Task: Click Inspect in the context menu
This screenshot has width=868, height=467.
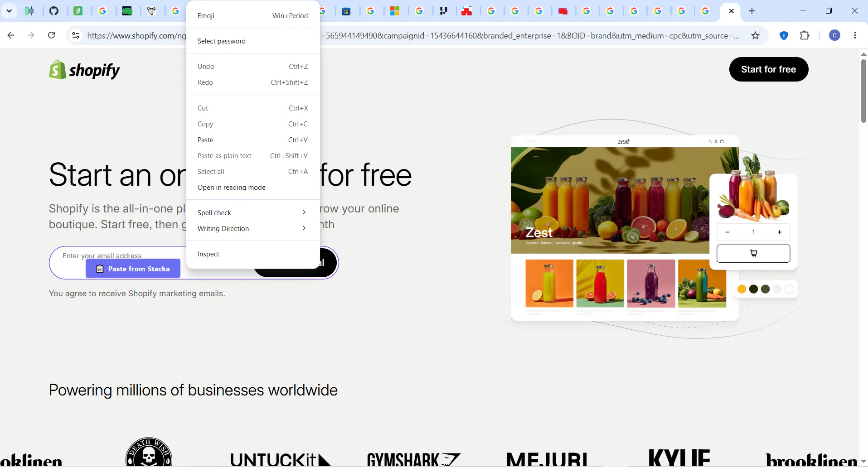Action: 253,254
